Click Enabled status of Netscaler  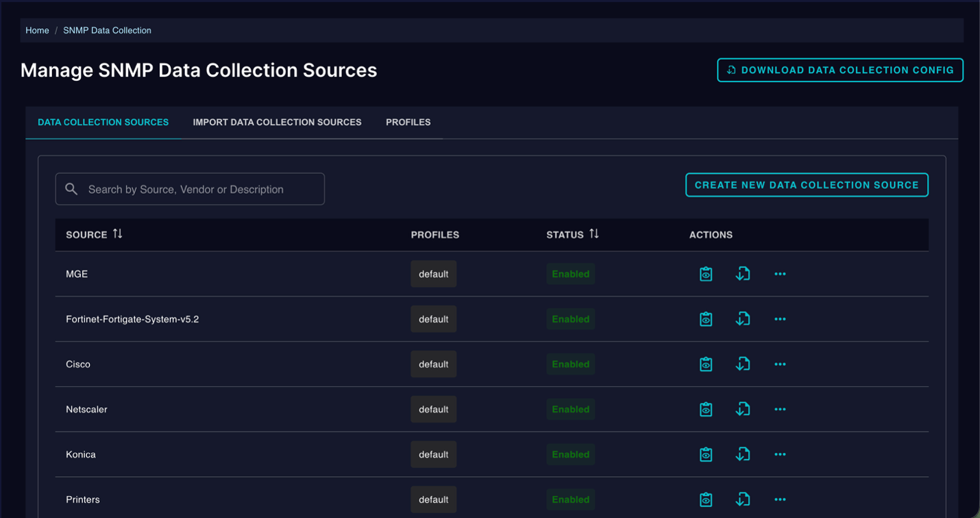pyautogui.click(x=571, y=410)
